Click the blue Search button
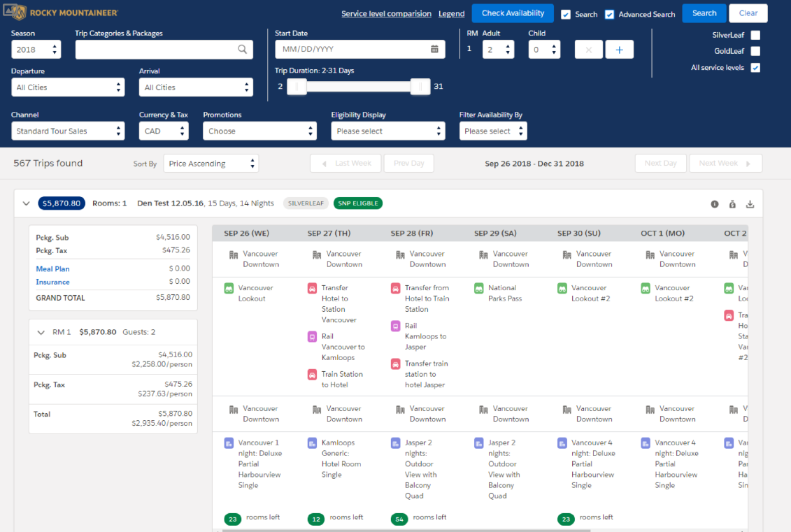Image resolution: width=791 pixels, height=532 pixels. [x=704, y=13]
